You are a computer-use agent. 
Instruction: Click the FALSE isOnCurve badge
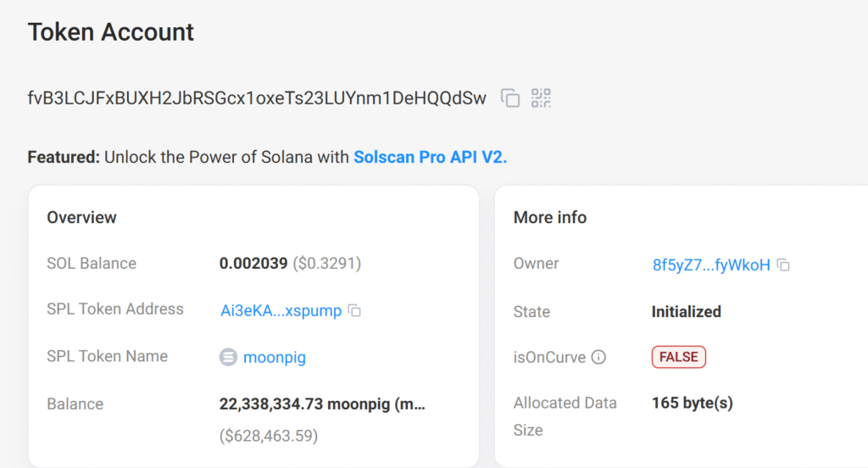point(678,357)
